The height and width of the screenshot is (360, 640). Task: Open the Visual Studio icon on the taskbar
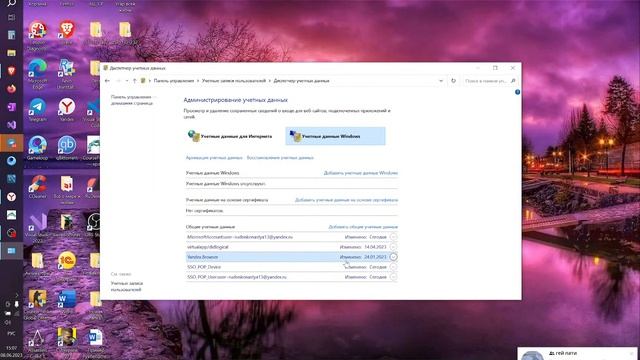(x=11, y=124)
